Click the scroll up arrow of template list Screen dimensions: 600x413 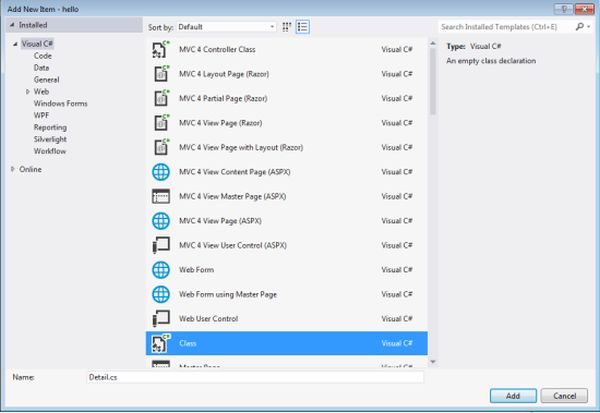tap(433, 44)
